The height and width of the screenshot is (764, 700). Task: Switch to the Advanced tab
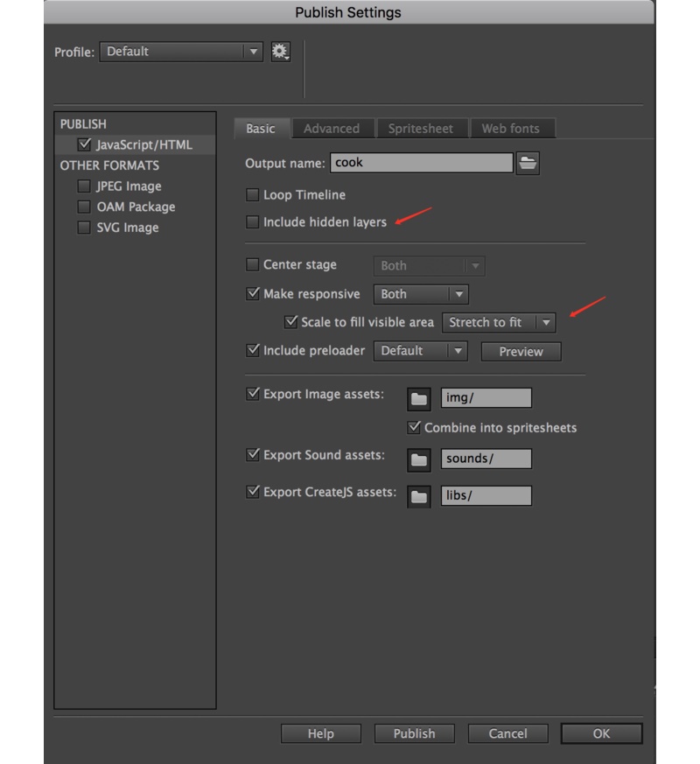332,129
